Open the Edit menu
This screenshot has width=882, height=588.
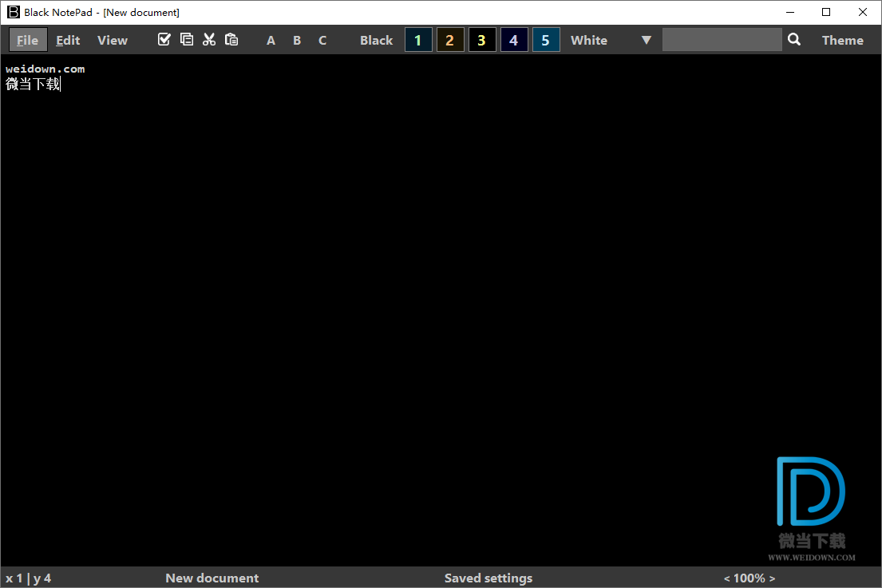68,40
